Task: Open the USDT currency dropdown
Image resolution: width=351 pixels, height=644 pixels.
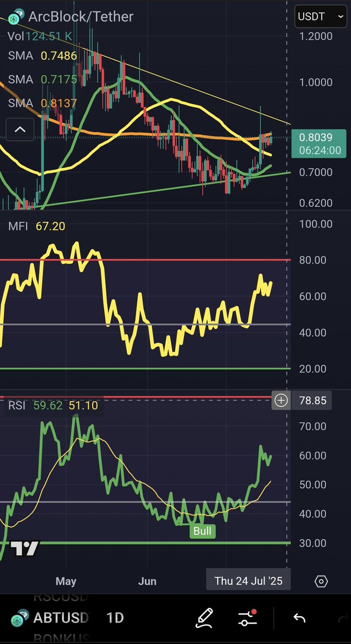Action: tap(320, 17)
